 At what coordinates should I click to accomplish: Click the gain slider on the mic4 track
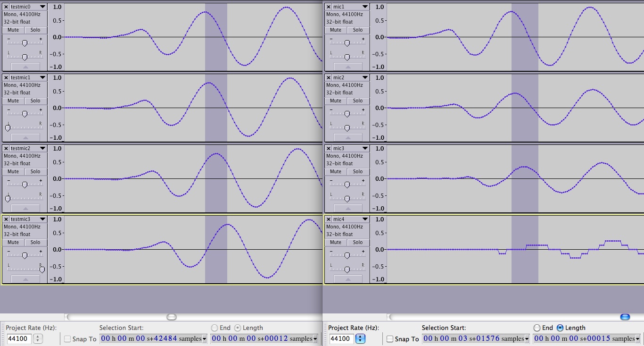tap(347, 255)
